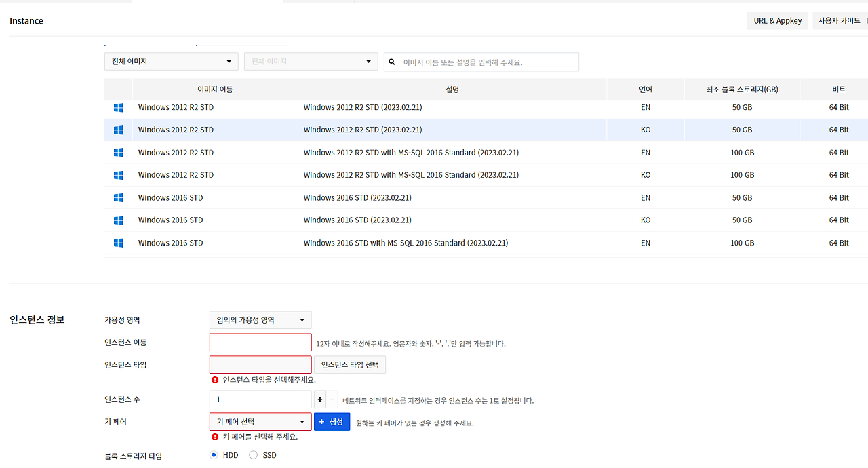
Task: Click the 인스턴스 이름 input field
Action: click(260, 343)
